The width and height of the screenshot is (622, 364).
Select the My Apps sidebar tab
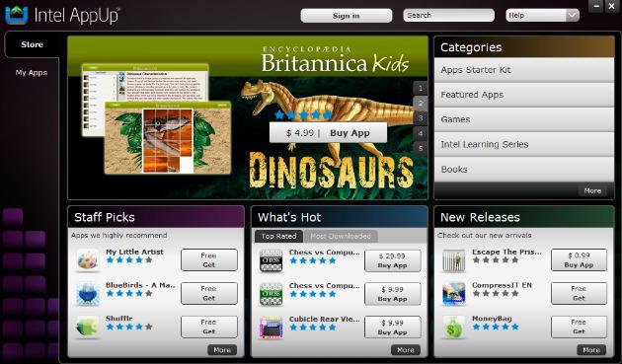click(32, 73)
